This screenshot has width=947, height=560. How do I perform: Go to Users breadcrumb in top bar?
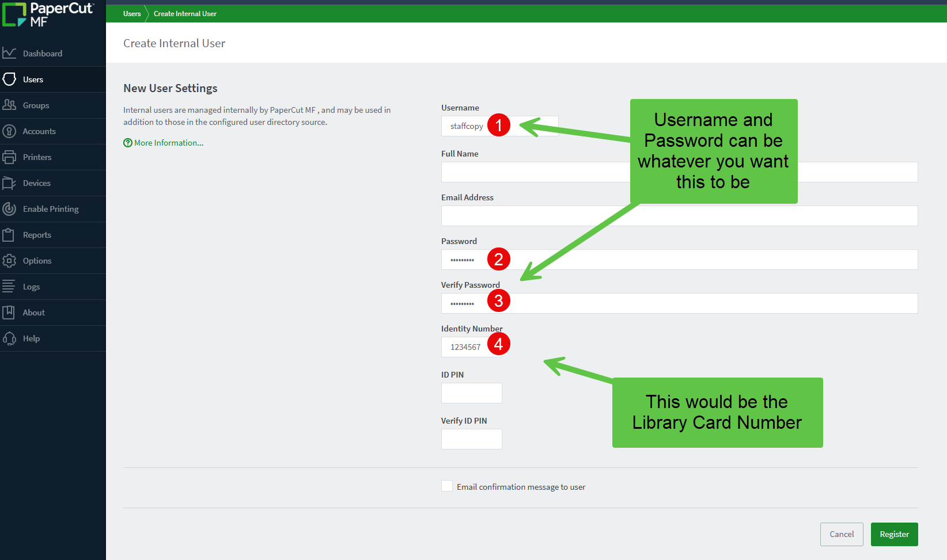click(132, 14)
